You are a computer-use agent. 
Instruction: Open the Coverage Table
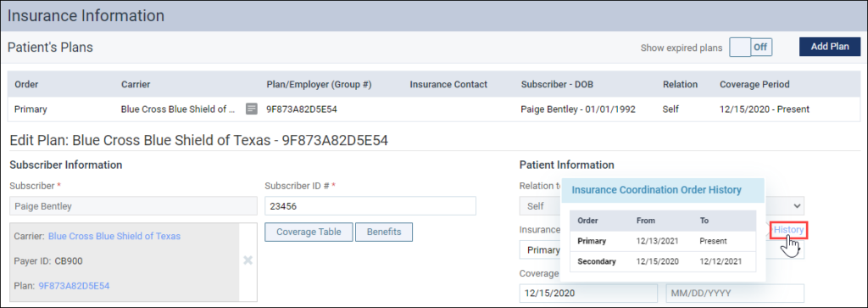tap(309, 232)
